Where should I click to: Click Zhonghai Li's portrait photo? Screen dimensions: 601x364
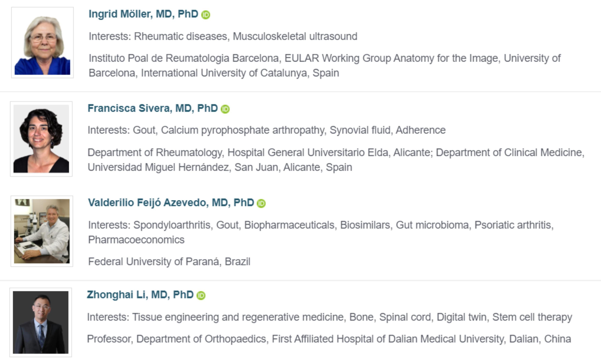click(41, 322)
